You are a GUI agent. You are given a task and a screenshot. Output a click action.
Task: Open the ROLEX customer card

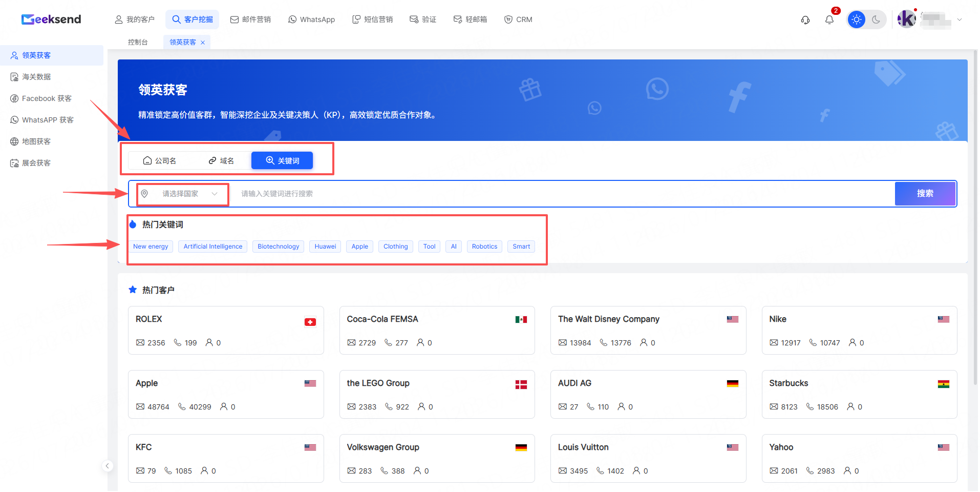226,331
